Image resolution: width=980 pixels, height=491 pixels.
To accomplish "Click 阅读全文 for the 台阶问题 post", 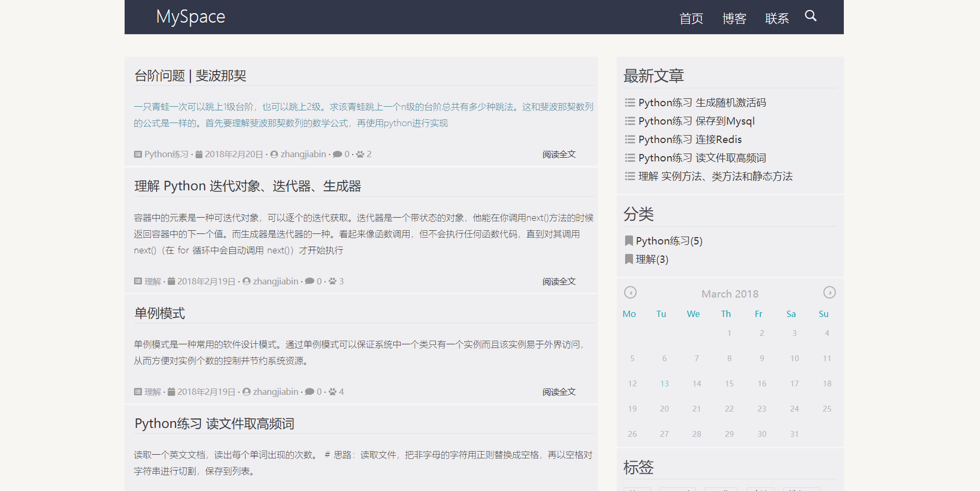I will coord(559,154).
